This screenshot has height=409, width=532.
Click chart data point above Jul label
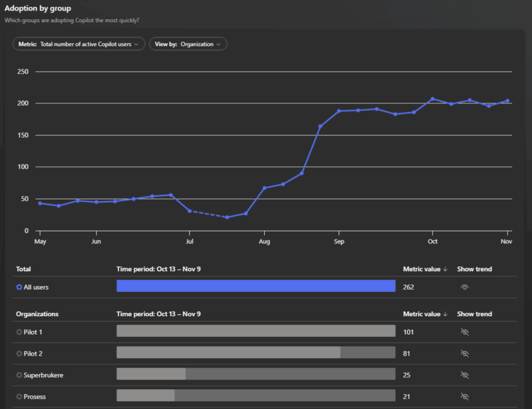(x=190, y=211)
